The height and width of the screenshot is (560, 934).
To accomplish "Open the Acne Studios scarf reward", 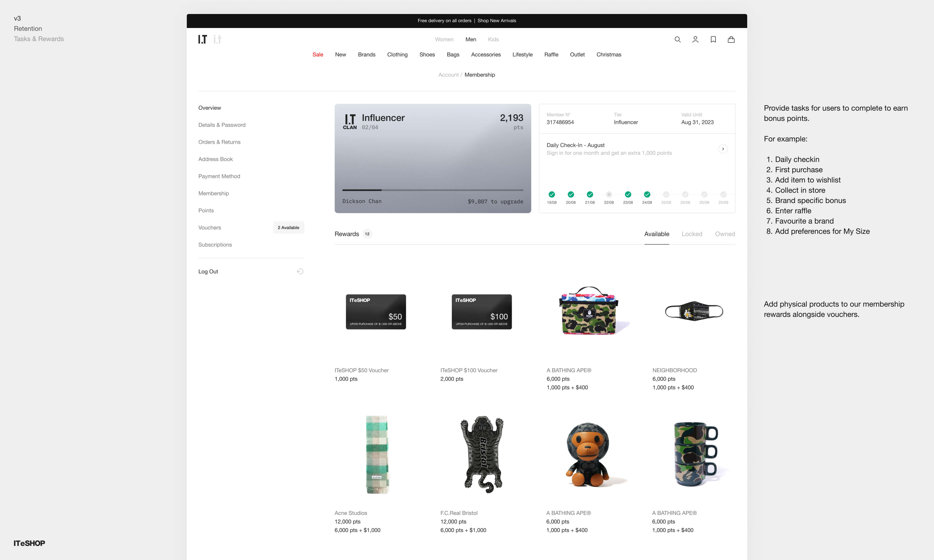I will 377,454.
